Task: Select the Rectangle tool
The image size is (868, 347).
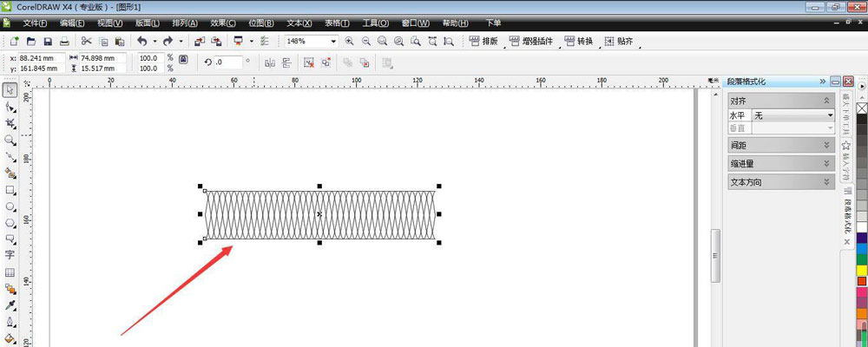Action: [x=10, y=190]
